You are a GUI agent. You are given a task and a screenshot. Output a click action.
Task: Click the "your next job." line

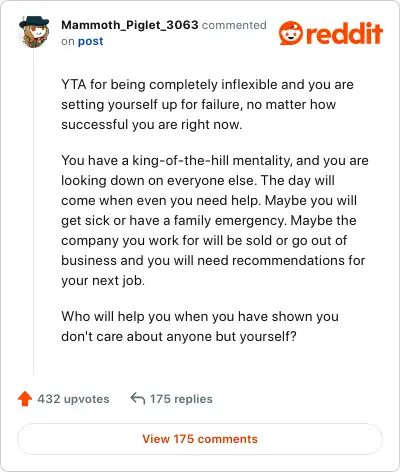[x=103, y=281]
